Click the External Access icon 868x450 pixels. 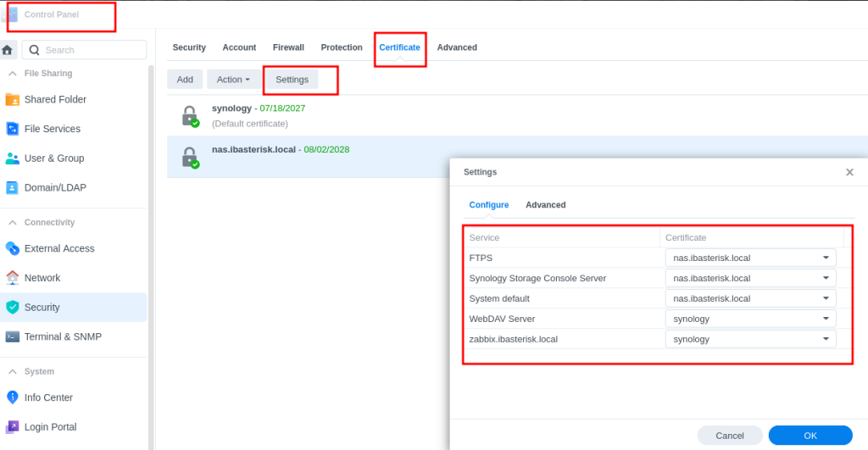[x=12, y=248]
